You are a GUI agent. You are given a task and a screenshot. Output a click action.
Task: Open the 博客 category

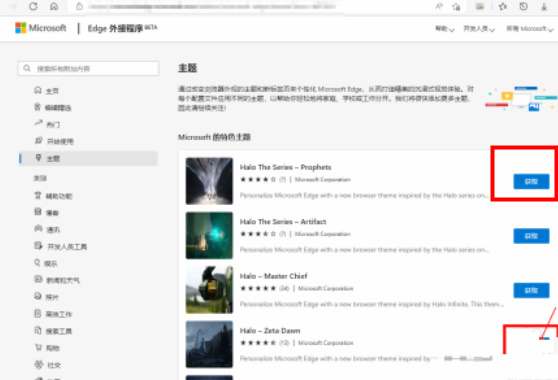[47, 212]
